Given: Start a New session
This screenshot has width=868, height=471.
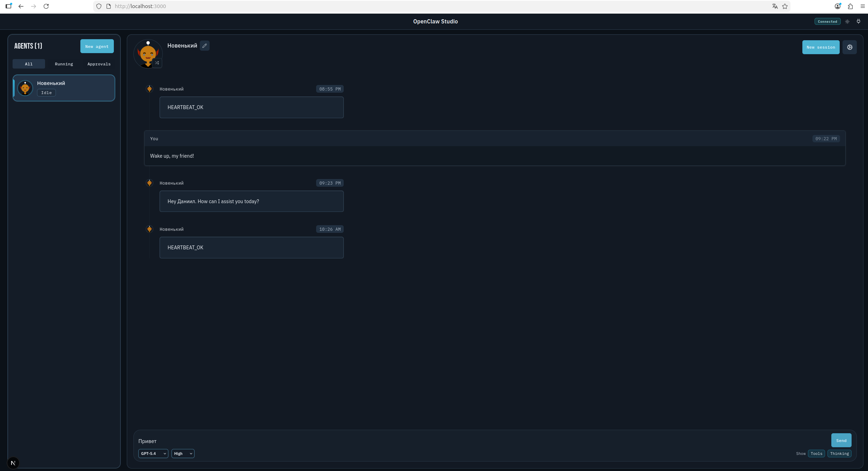Looking at the screenshot, I should [820, 47].
